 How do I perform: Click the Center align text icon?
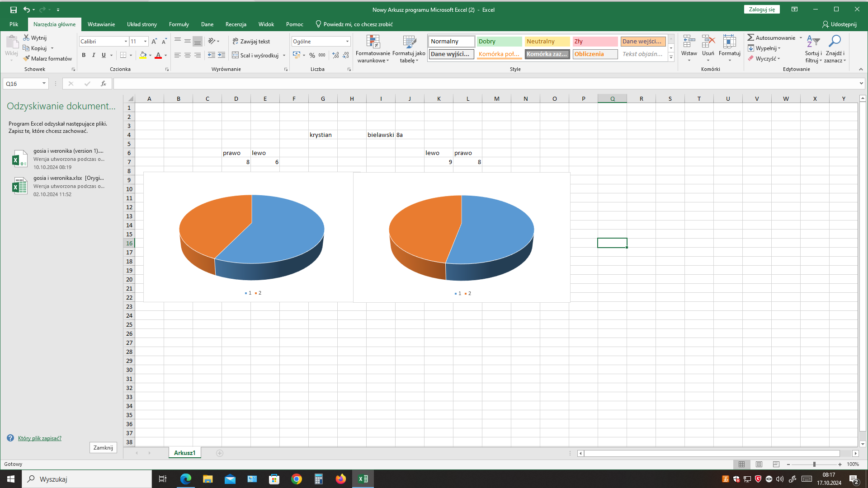(x=188, y=55)
